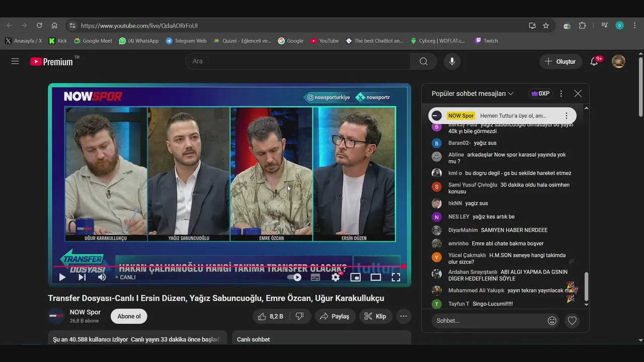This screenshot has height=362, width=644.
Task: Toggle subtitles in the player
Action: (315, 277)
